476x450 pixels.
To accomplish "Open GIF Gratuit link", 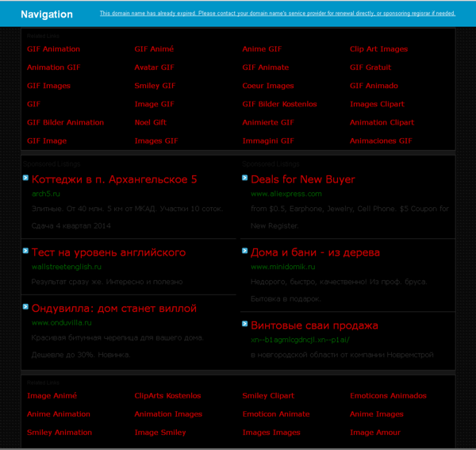I will pos(370,67).
